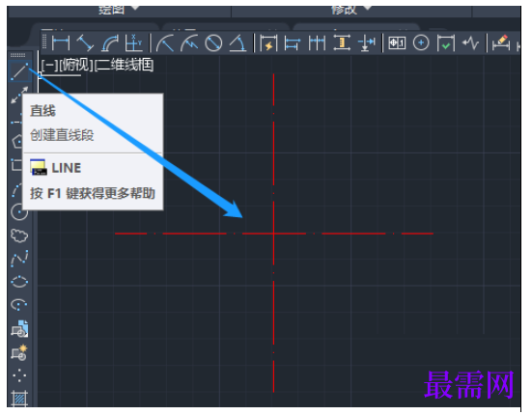Click the Radius dimension icon
Viewport: 532px width, 415px height.
click(x=165, y=43)
